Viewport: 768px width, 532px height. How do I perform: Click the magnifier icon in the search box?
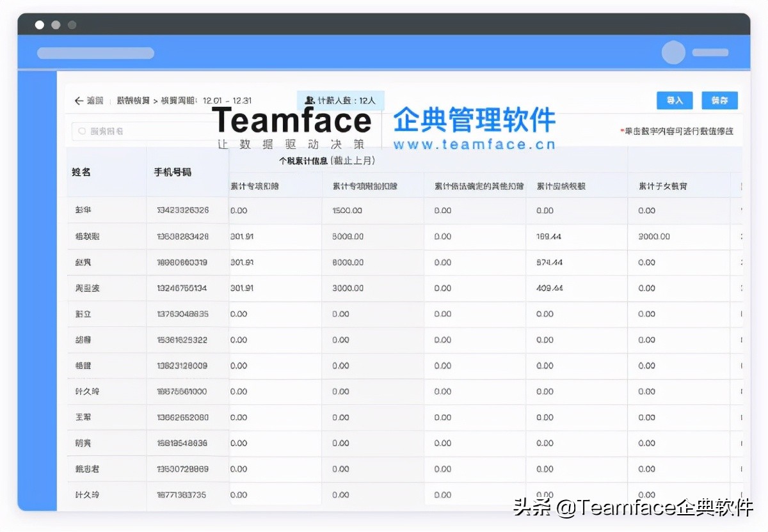(x=82, y=131)
